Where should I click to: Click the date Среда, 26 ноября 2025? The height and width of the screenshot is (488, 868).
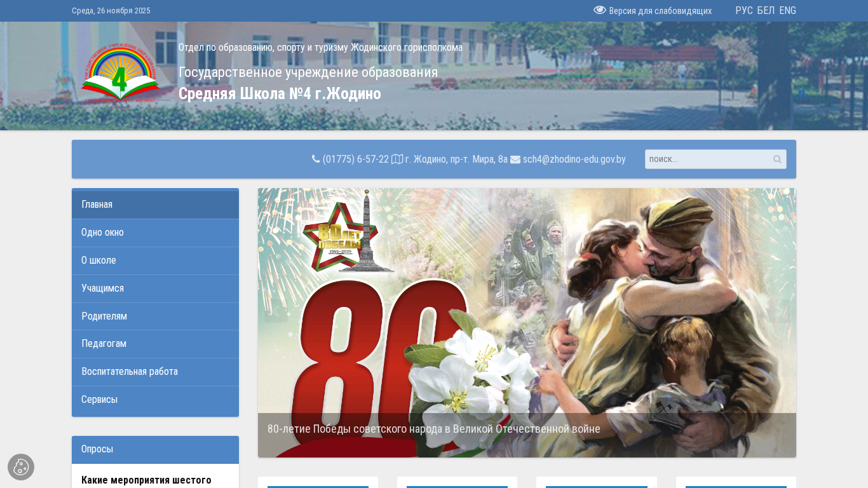111,11
